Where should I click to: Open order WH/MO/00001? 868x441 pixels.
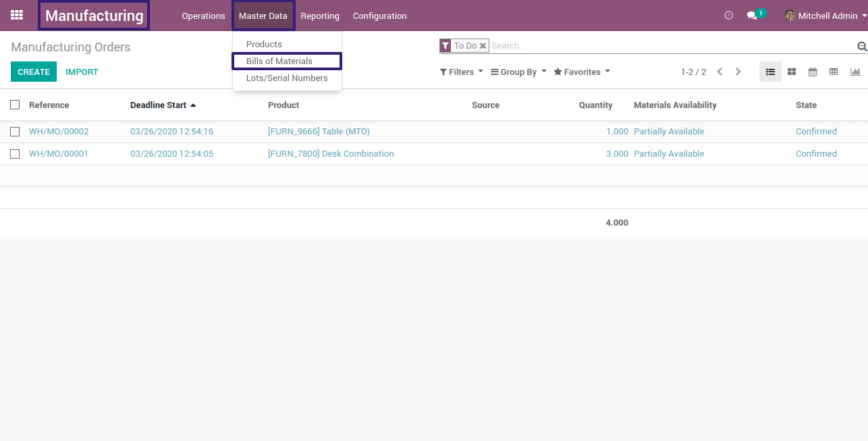click(59, 154)
